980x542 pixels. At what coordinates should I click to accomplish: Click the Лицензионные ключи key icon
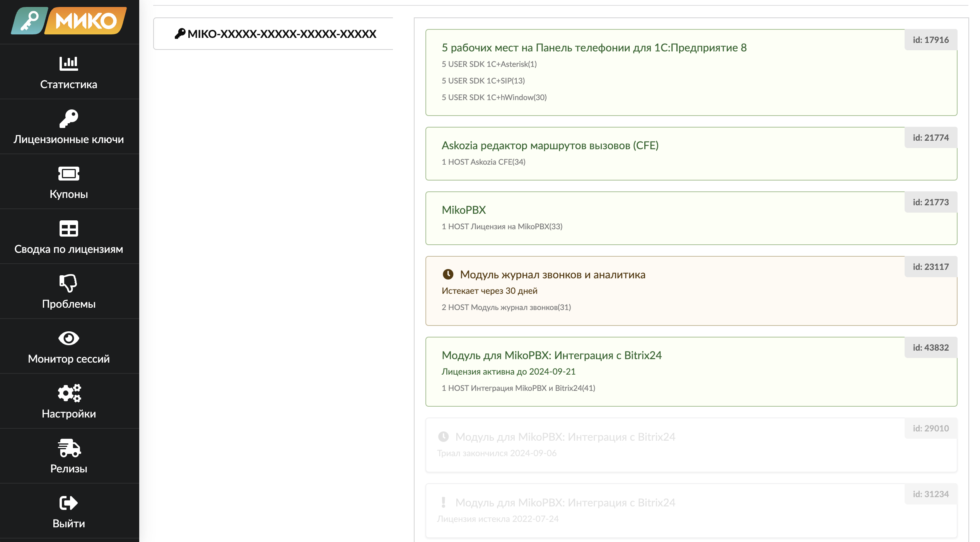click(x=69, y=118)
